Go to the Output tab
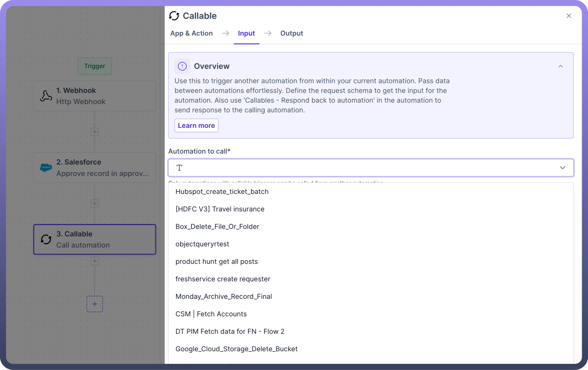The image size is (588, 370). click(292, 33)
